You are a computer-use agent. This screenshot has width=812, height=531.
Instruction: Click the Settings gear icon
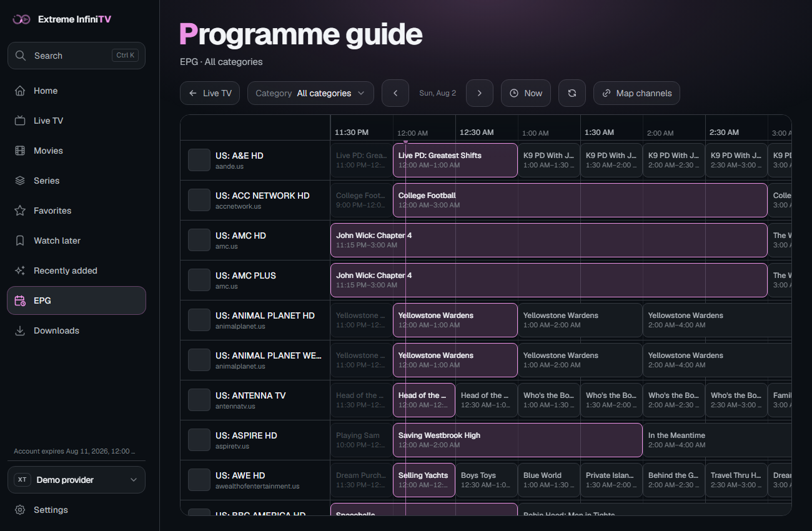click(x=20, y=510)
